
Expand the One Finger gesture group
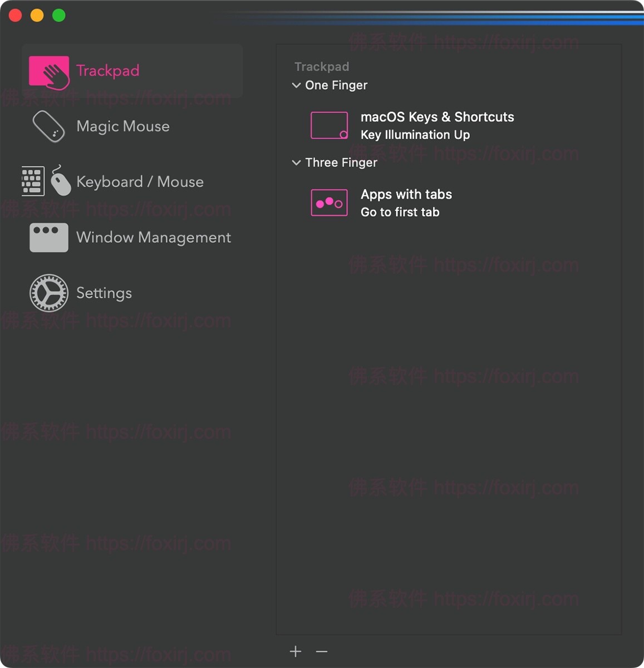(x=296, y=85)
